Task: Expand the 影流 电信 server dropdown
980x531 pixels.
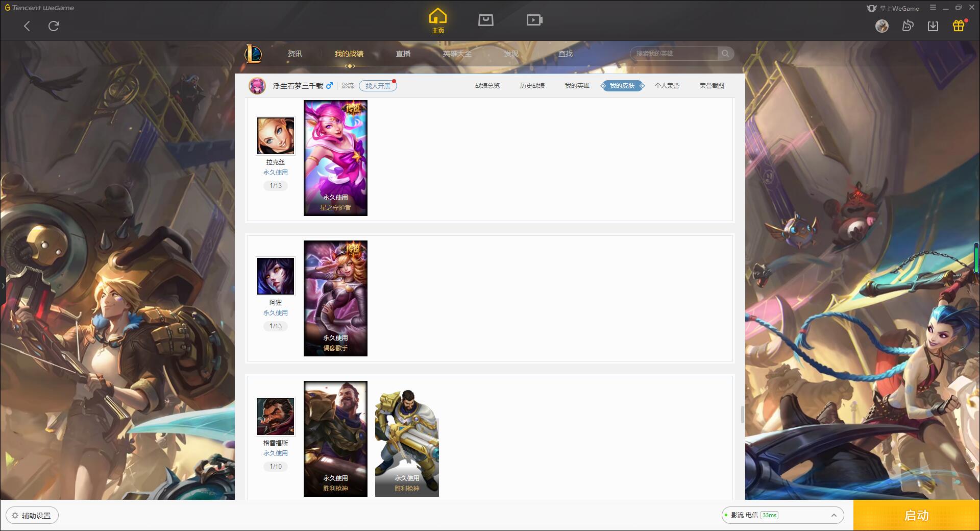Action: click(x=782, y=516)
